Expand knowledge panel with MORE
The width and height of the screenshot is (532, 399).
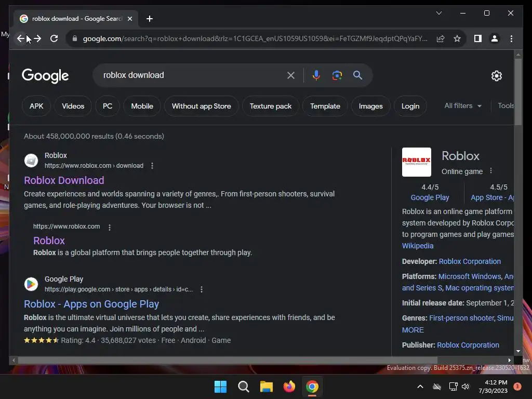coord(413,330)
